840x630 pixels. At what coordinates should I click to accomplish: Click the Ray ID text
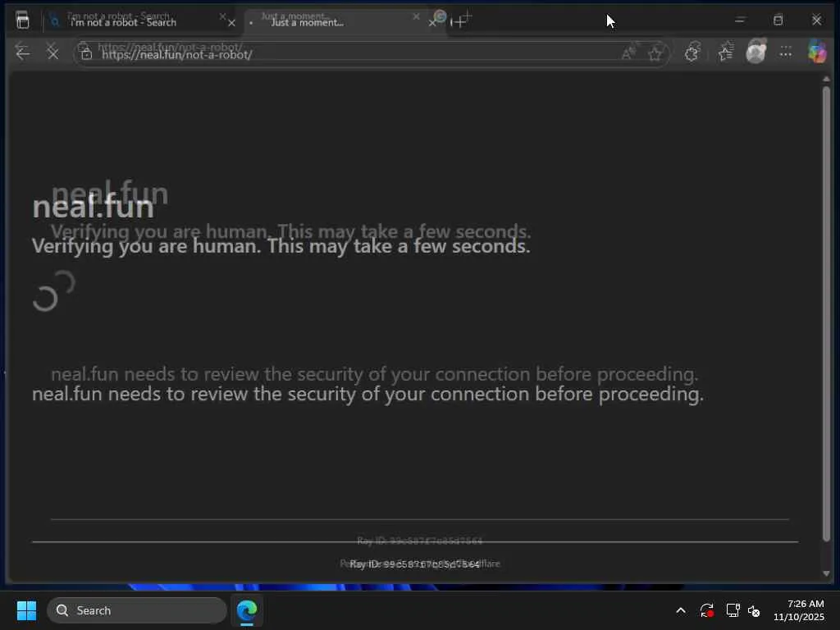pyautogui.click(x=414, y=564)
